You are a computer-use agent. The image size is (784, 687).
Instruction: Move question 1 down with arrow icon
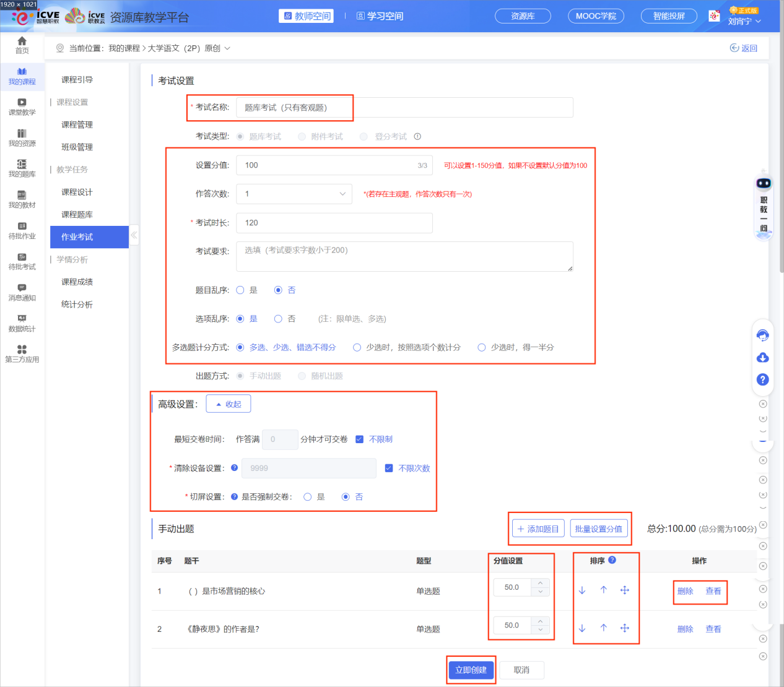pyautogui.click(x=582, y=590)
